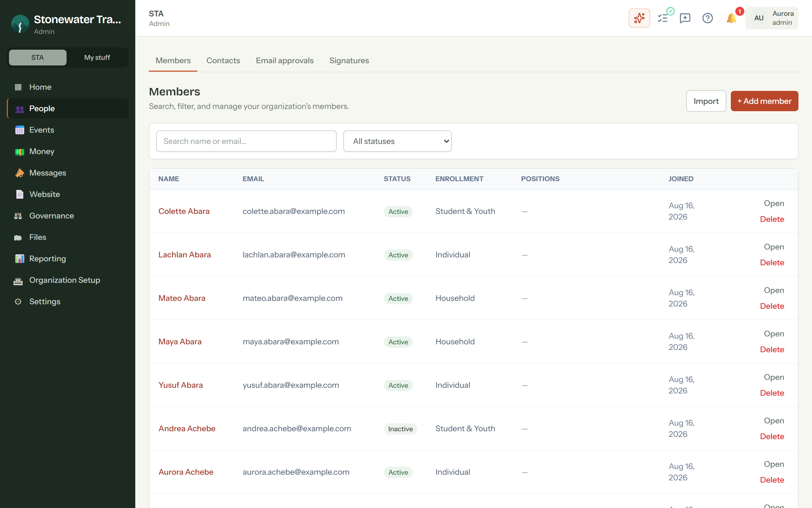Open Reporting in the sidebar
812x508 pixels.
pos(67,259)
